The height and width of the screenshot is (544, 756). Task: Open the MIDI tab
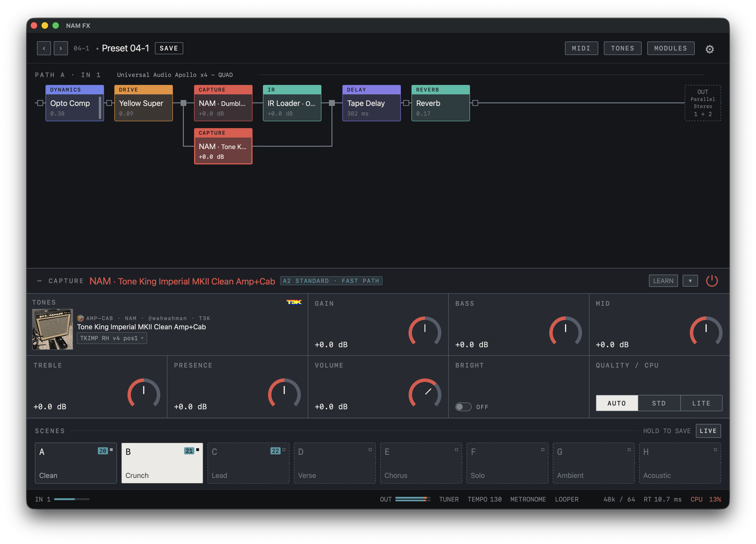(x=581, y=48)
